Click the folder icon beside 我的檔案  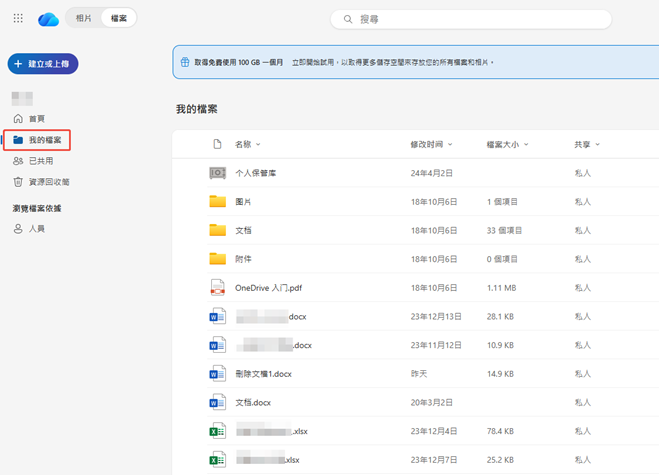18,140
